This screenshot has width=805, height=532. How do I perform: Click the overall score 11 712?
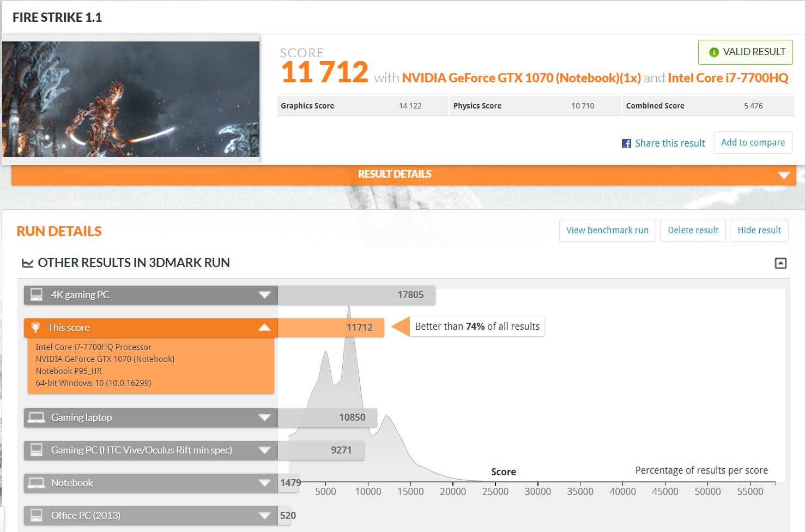(325, 72)
